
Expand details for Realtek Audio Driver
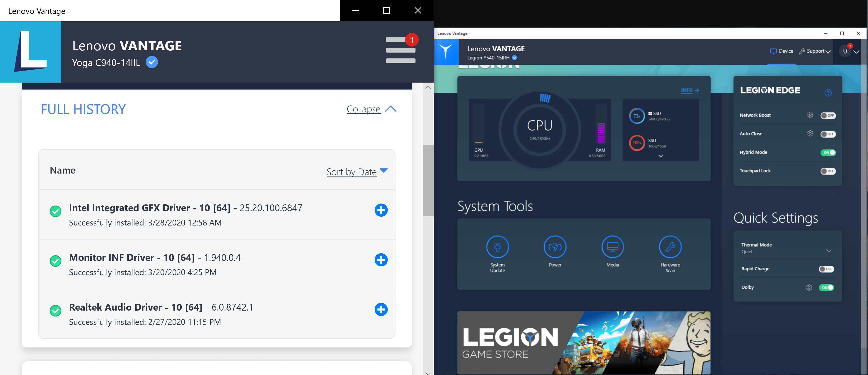tap(381, 309)
